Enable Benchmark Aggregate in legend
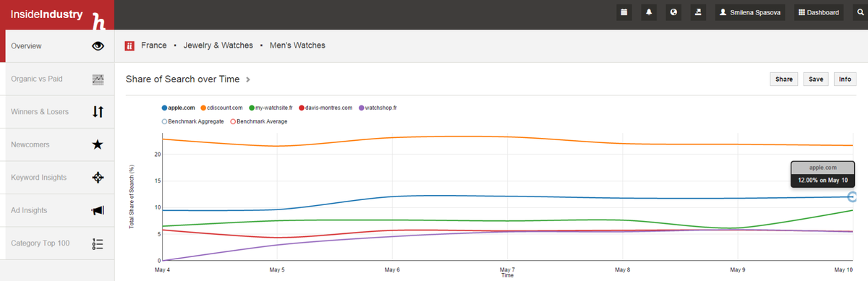This screenshot has height=281, width=868. pyautogui.click(x=193, y=121)
